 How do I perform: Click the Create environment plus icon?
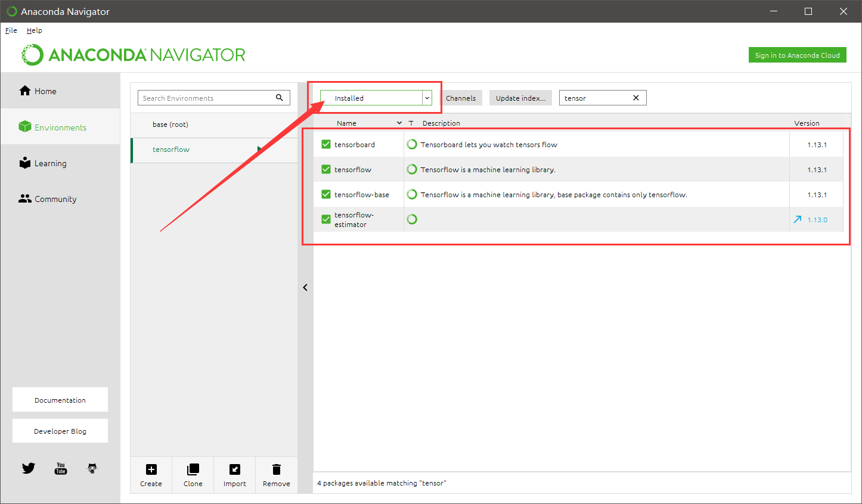(151, 469)
